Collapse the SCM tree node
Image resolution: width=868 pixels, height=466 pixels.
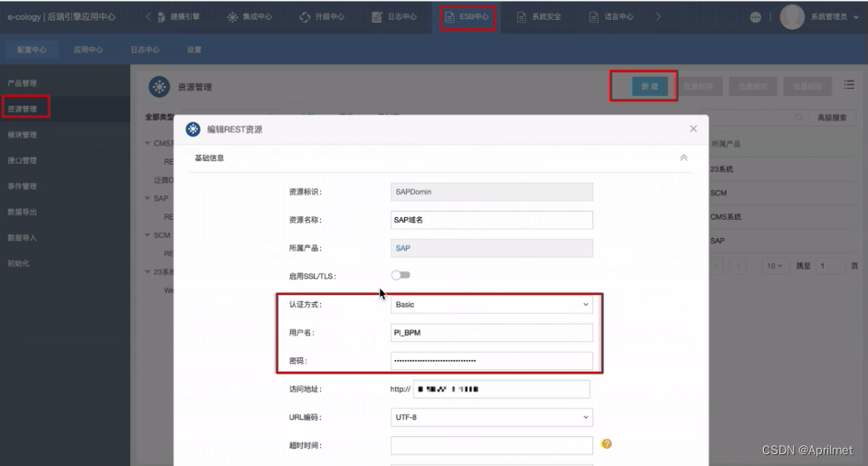[x=147, y=235]
